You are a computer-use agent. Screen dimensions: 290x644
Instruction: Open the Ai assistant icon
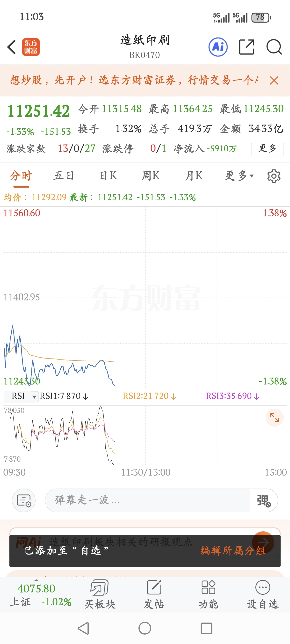[218, 47]
